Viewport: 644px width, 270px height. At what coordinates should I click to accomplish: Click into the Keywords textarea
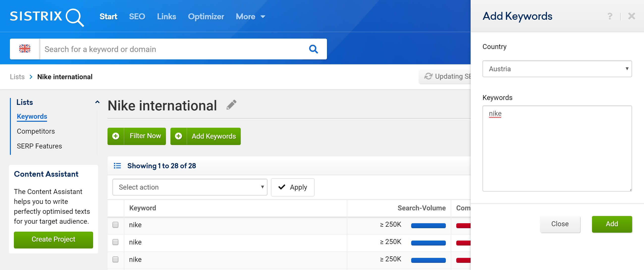557,148
